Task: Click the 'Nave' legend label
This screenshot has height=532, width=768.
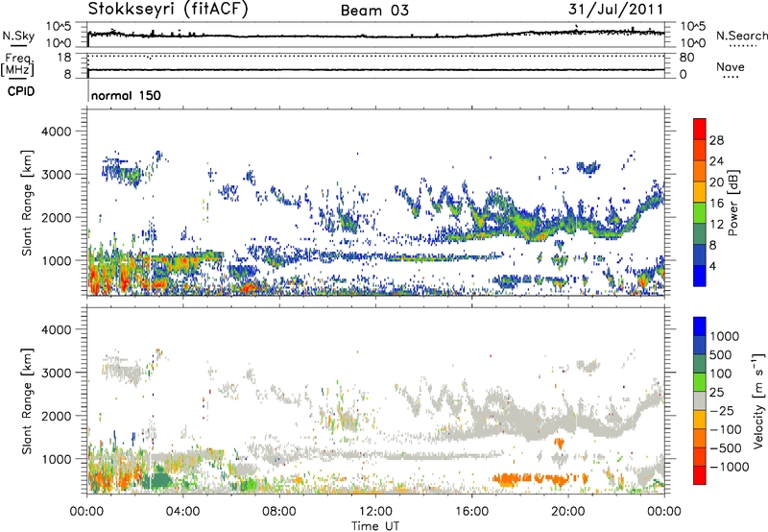Action: pos(731,67)
